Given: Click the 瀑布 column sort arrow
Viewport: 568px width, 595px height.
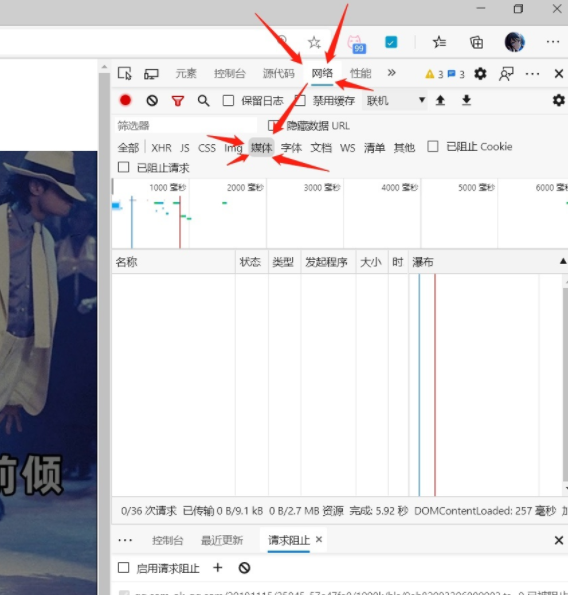Looking at the screenshot, I should pos(563,261).
